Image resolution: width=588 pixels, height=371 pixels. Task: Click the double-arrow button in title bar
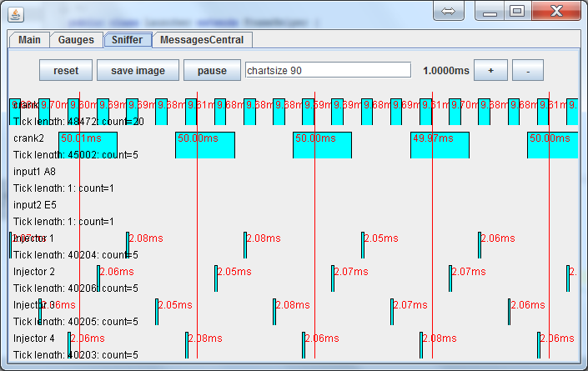coord(448,12)
